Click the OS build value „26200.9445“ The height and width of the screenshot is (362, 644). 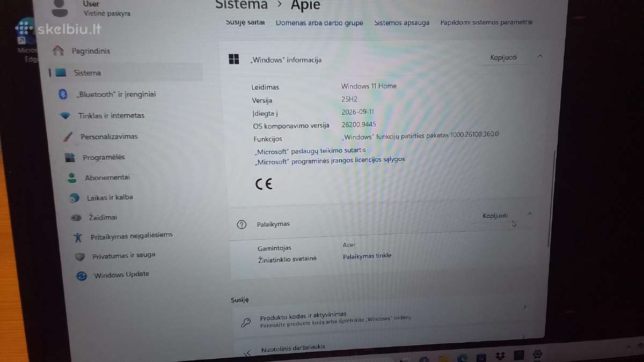click(x=358, y=124)
